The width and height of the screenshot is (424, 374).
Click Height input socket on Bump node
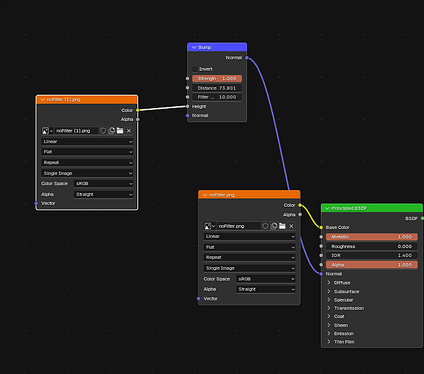coord(187,106)
